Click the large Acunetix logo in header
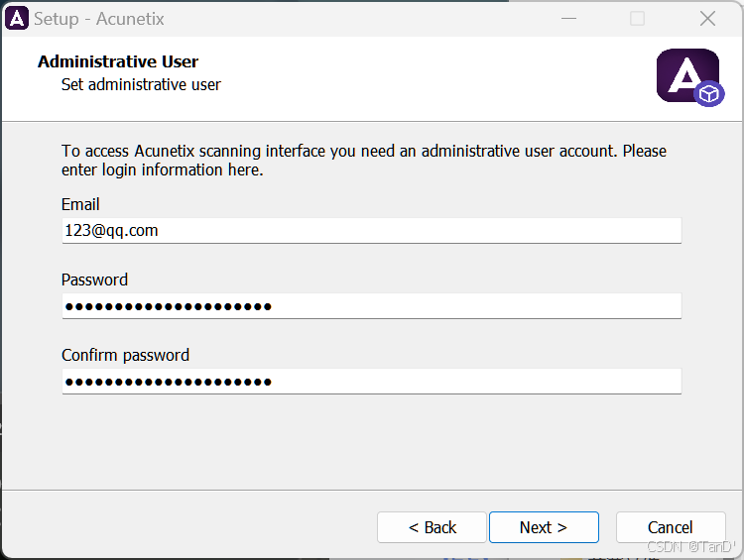 689,77
